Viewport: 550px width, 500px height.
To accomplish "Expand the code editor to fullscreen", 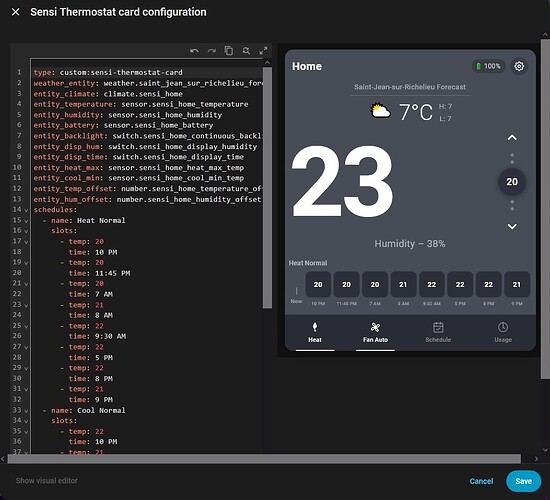I will (x=263, y=51).
